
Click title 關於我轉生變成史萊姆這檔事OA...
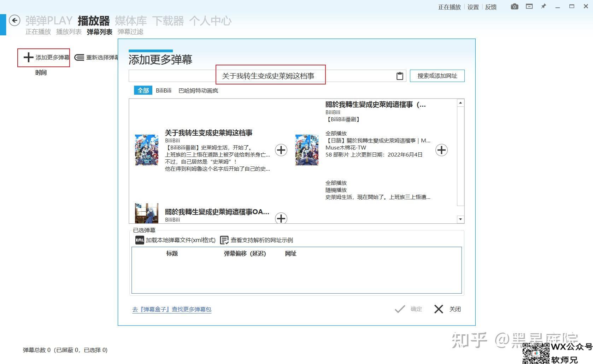click(x=217, y=212)
